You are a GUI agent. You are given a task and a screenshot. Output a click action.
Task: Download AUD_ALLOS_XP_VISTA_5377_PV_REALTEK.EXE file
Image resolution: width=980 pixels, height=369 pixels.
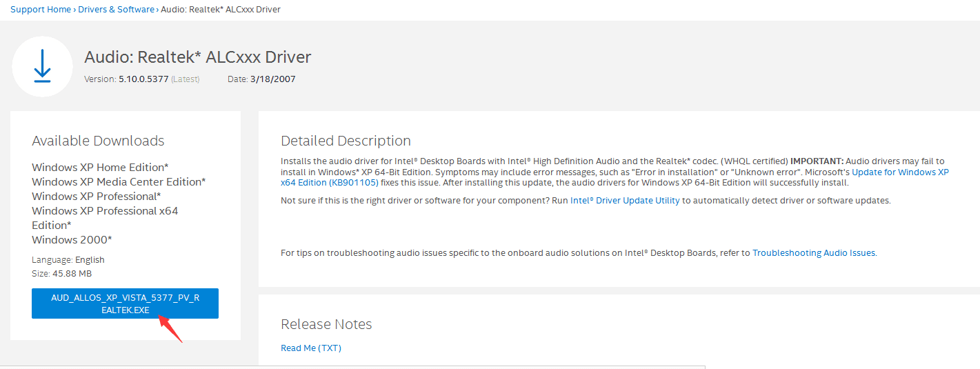(125, 303)
